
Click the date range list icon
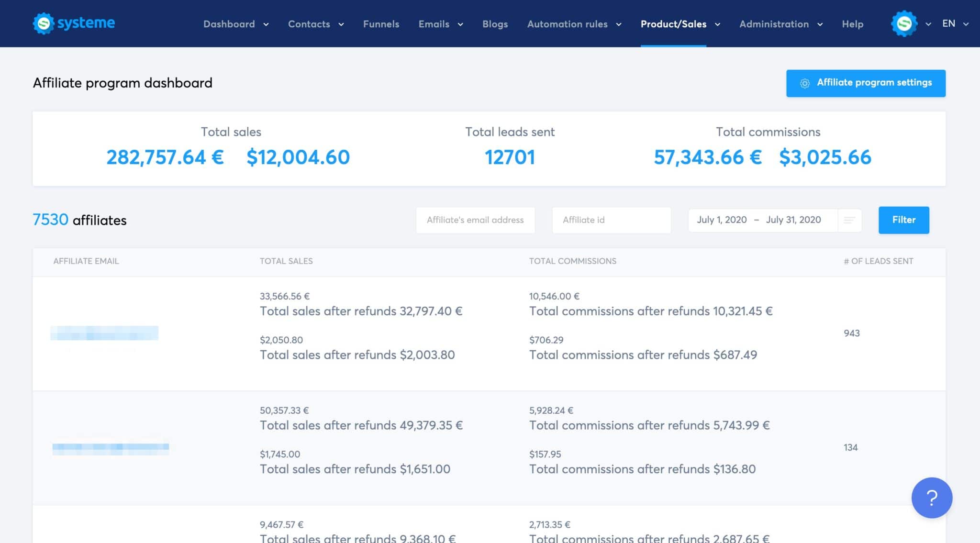(849, 220)
